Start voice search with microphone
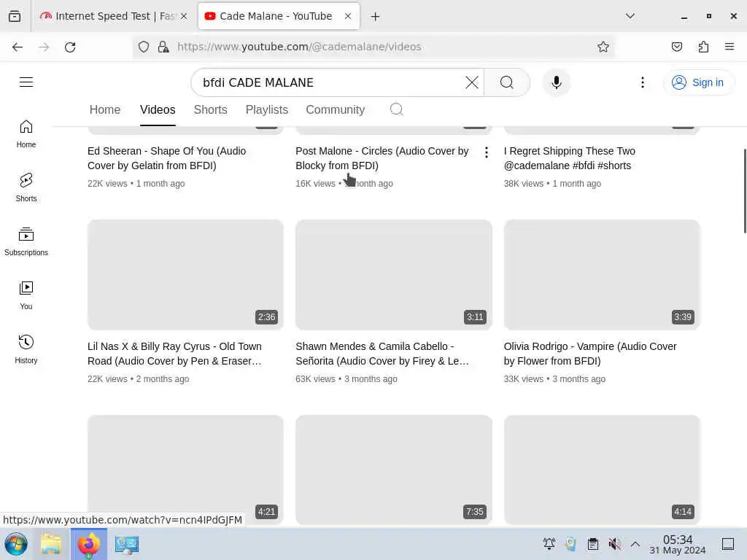Screen dimensions: 747x560 (x=556, y=82)
